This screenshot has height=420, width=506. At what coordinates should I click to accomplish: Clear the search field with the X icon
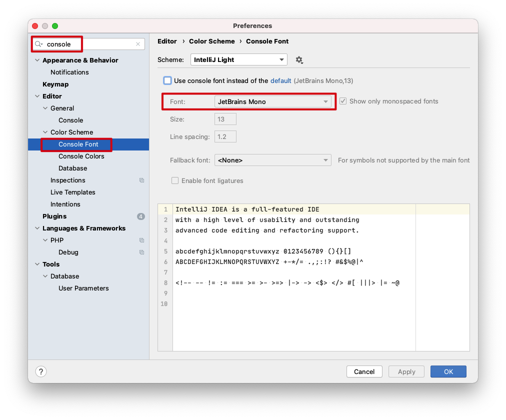[138, 44]
